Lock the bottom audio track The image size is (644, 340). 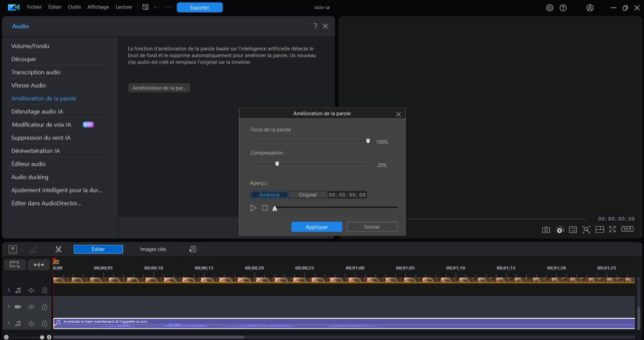[44, 323]
